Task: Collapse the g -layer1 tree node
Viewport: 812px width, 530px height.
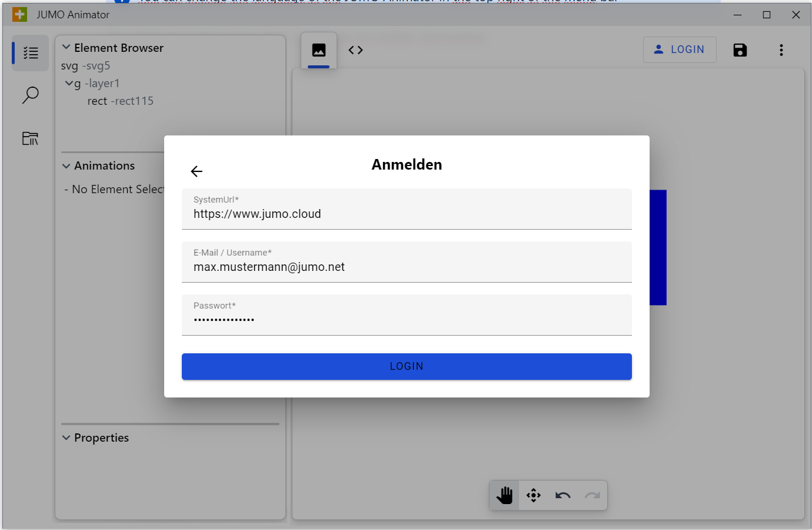Action: [x=69, y=84]
